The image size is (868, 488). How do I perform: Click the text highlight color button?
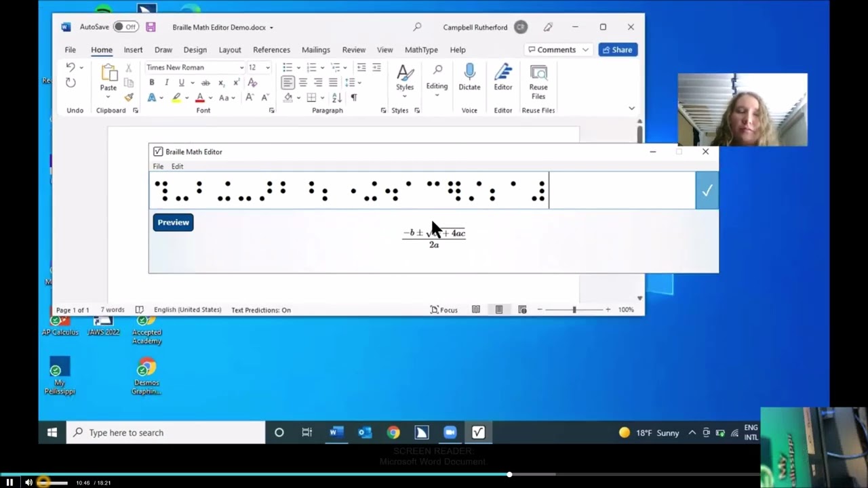point(176,98)
